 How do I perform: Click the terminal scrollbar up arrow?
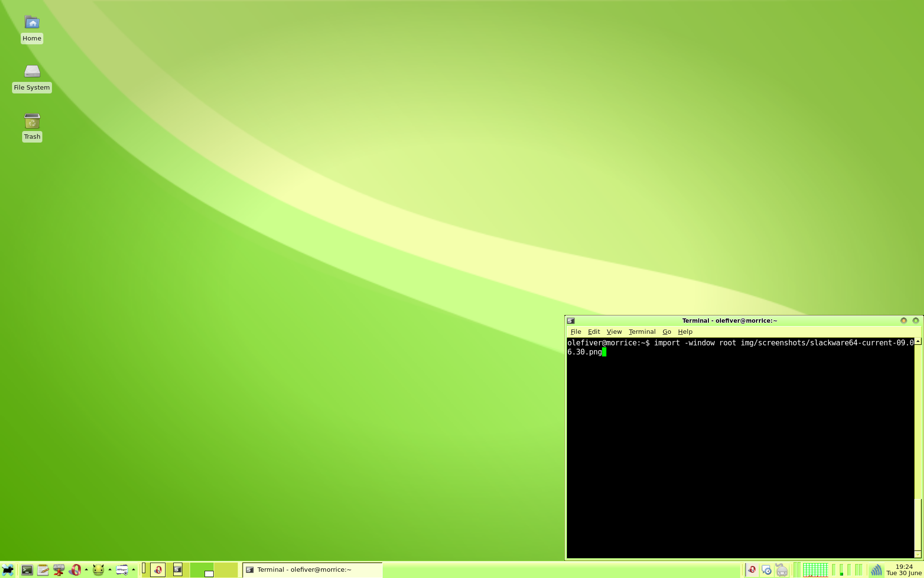point(918,342)
